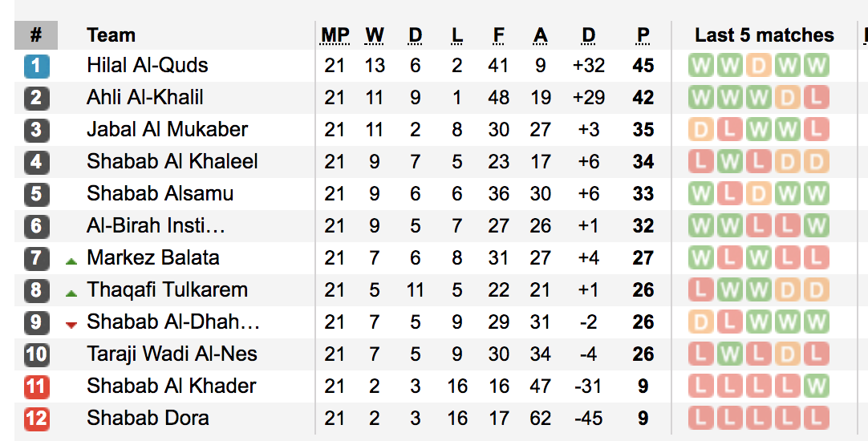Sort by wins W column header

click(375, 35)
